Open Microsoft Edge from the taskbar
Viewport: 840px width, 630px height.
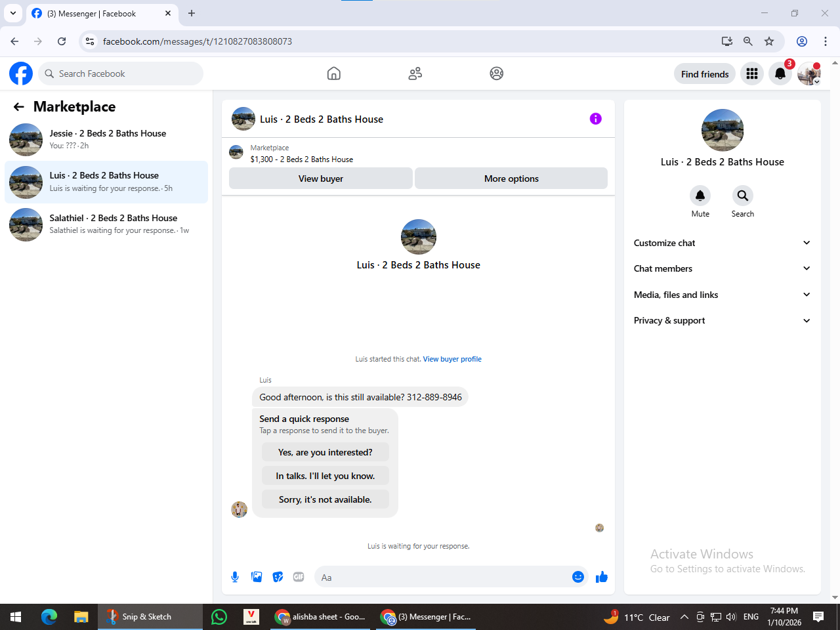coord(49,617)
